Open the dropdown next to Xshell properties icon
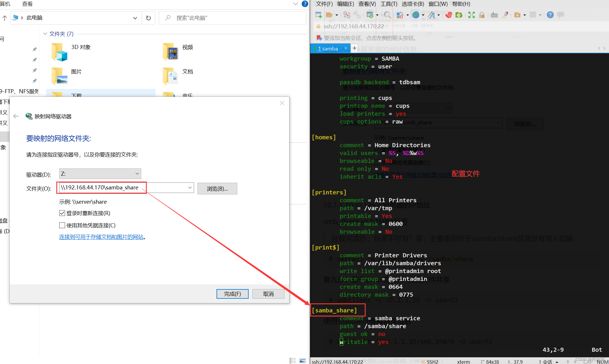 click(x=377, y=15)
